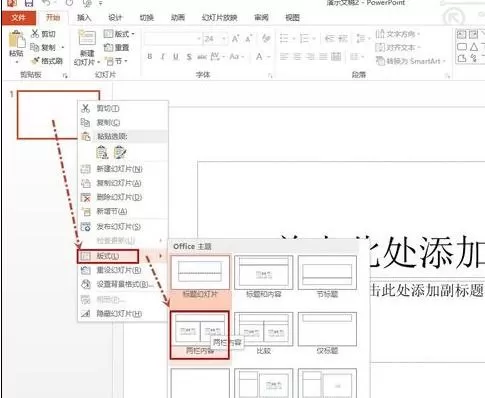
Task: Choose Add Section 新增节(A) menu entry
Action: point(122,211)
